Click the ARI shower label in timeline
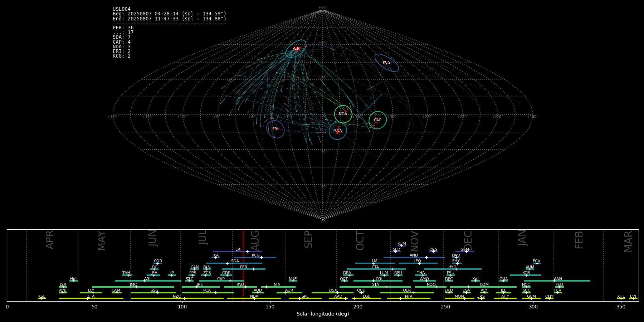Screen dimensions: 644x322 147,279
